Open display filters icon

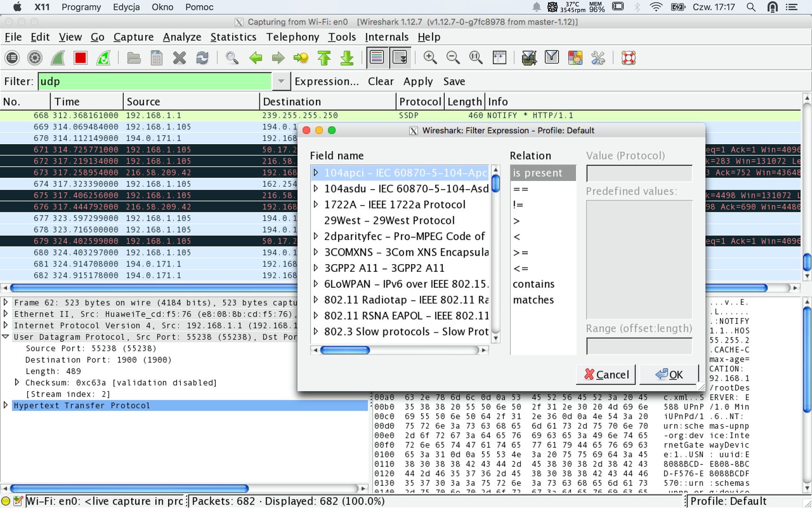[x=551, y=58]
